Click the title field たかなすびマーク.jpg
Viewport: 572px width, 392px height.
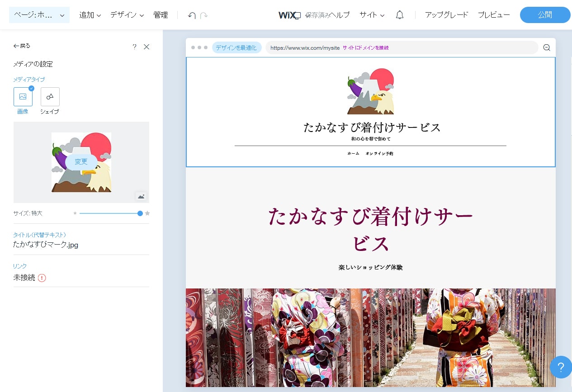pyautogui.click(x=46, y=245)
